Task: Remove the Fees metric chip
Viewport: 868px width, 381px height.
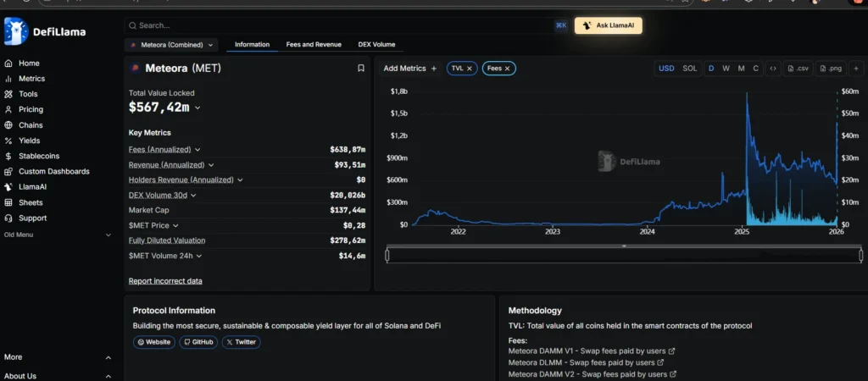Action: 508,68
